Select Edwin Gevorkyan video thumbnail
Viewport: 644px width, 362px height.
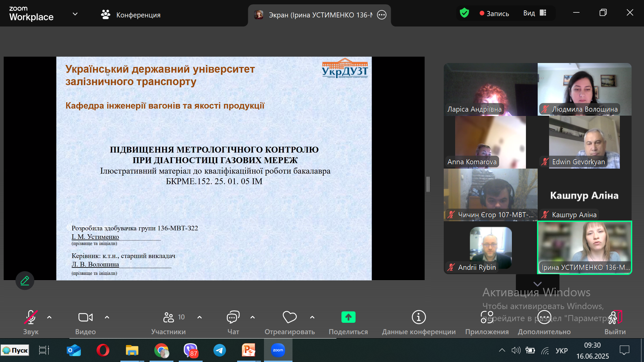point(585,142)
